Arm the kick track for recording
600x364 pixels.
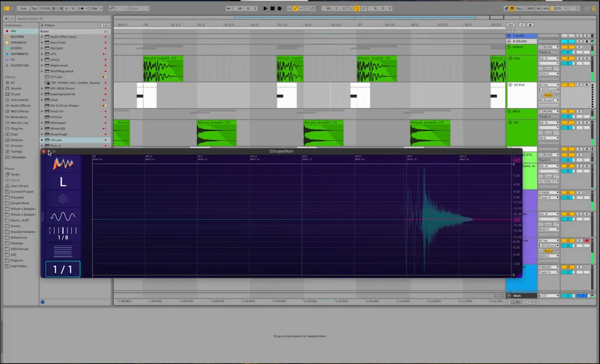tap(587, 58)
